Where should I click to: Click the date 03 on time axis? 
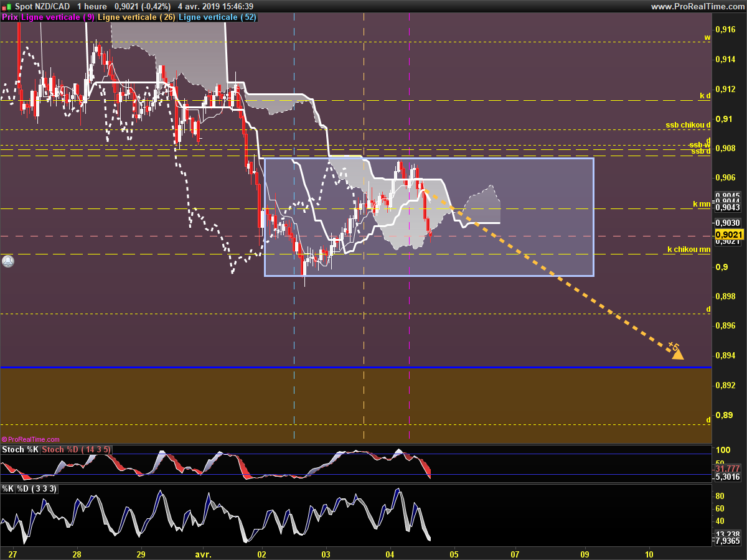coord(326,554)
